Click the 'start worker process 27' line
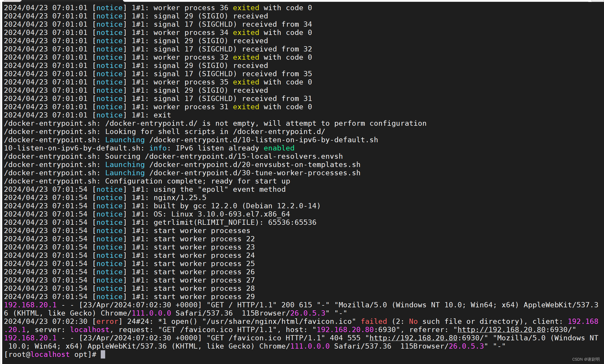The image size is (604, 364). pos(129,280)
